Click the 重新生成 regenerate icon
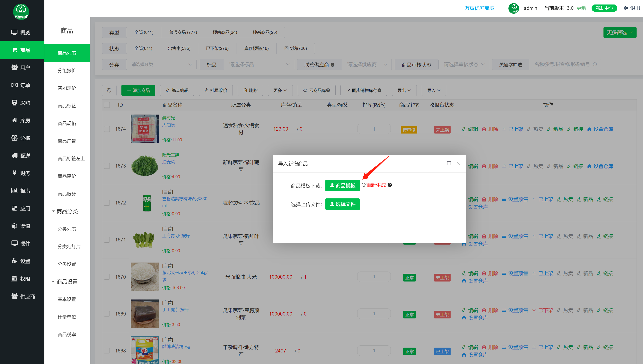The height and width of the screenshot is (364, 643). pyautogui.click(x=364, y=185)
